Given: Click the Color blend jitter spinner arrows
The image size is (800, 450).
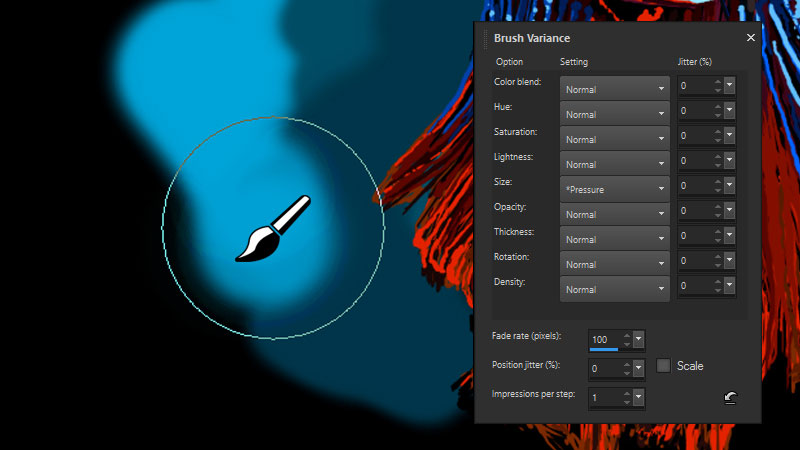Looking at the screenshot, I should (718, 86).
